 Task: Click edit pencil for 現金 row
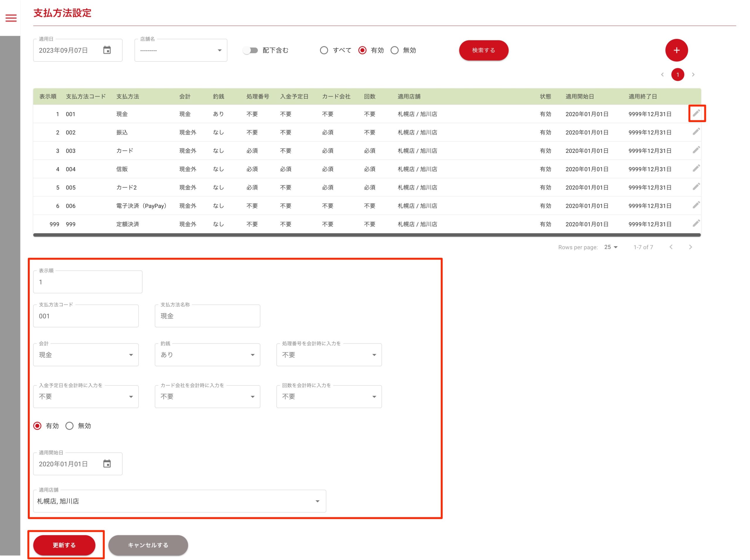[696, 113]
